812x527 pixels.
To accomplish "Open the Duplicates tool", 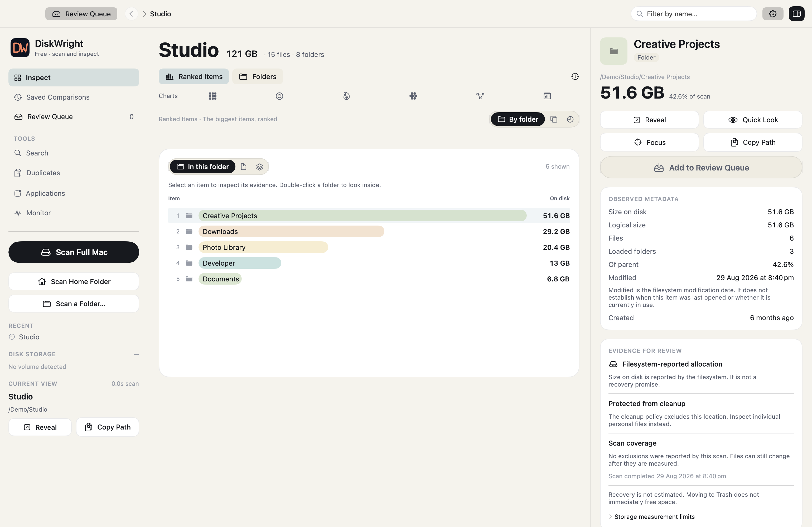I will (x=74, y=173).
